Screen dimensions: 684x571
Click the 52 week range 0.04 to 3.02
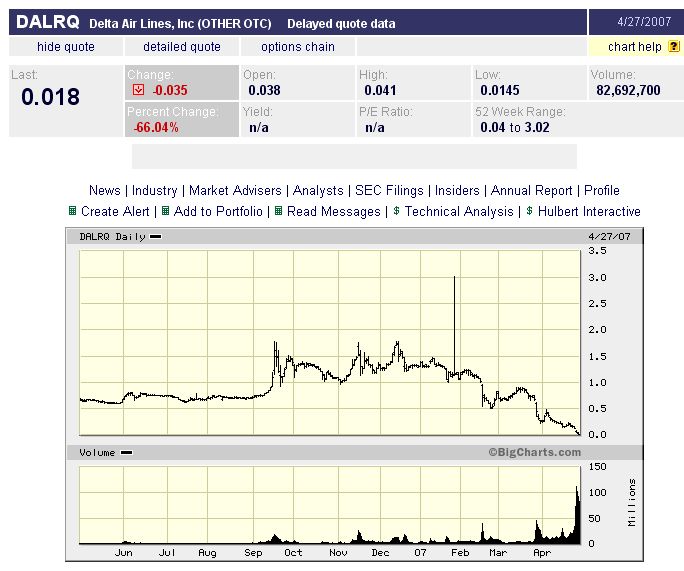pyautogui.click(x=515, y=127)
